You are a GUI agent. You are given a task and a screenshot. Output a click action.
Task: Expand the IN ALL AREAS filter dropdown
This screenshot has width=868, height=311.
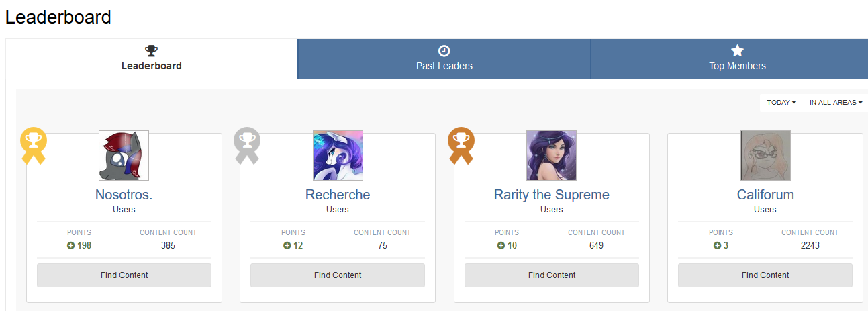835,103
